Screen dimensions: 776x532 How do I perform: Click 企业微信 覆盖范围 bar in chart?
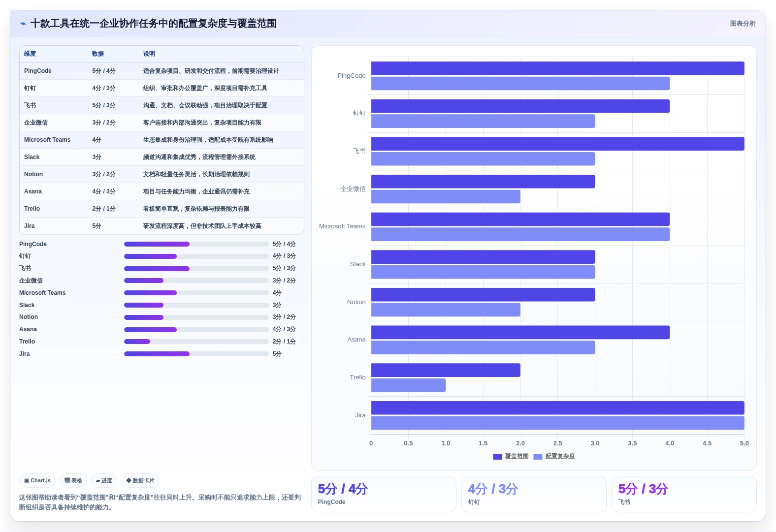coord(483,182)
